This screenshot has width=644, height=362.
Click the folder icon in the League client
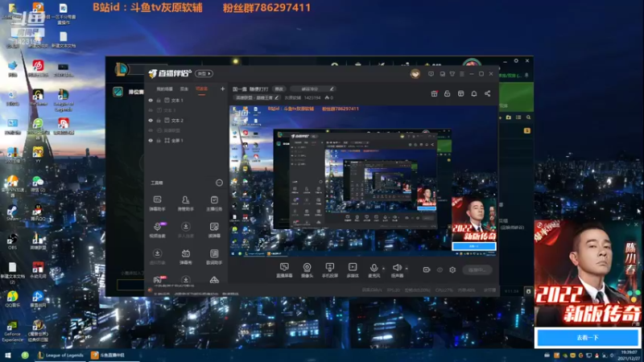click(x=509, y=117)
